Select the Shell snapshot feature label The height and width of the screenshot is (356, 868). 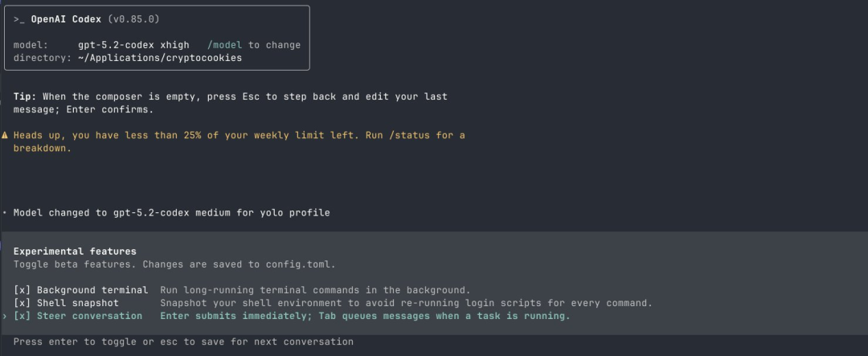click(x=77, y=303)
